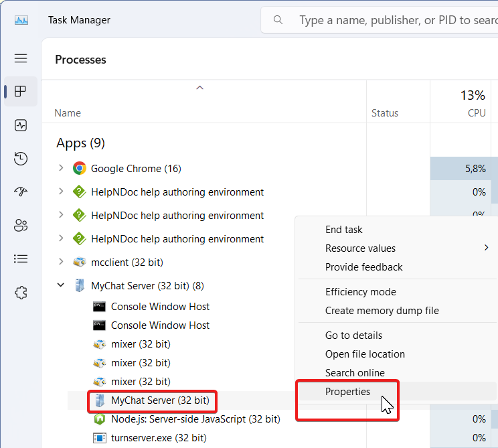Sort by the Status column header
Screen dimensions: 498x448
point(385,113)
